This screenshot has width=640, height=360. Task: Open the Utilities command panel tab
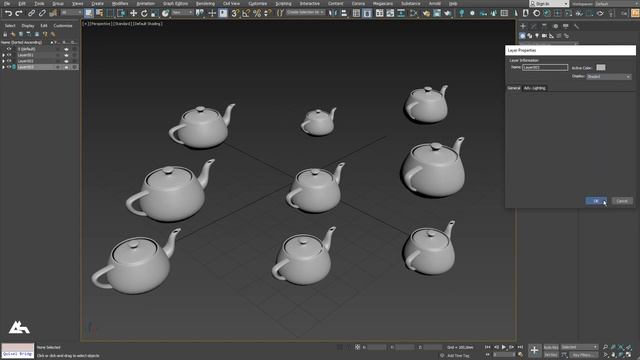point(576,26)
